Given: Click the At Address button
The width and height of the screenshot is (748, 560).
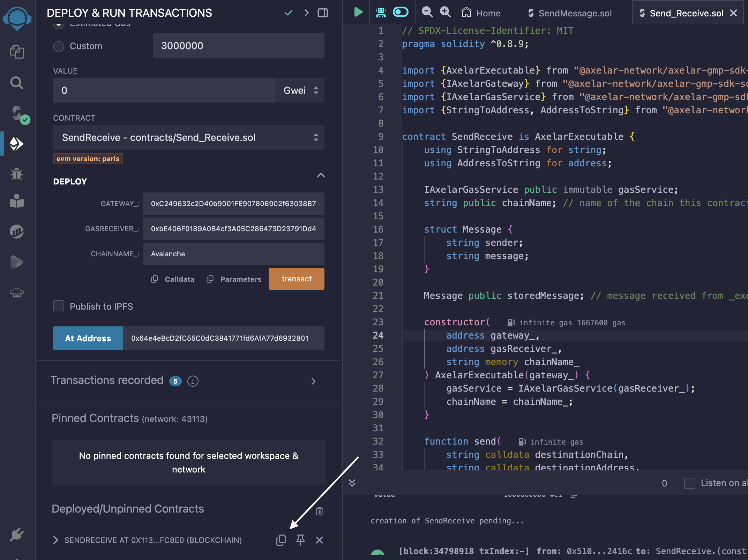Looking at the screenshot, I should coord(88,338).
